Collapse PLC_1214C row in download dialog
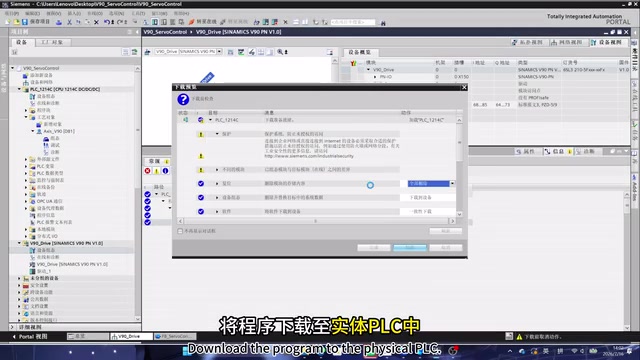The width and height of the screenshot is (640, 360). tap(211, 120)
